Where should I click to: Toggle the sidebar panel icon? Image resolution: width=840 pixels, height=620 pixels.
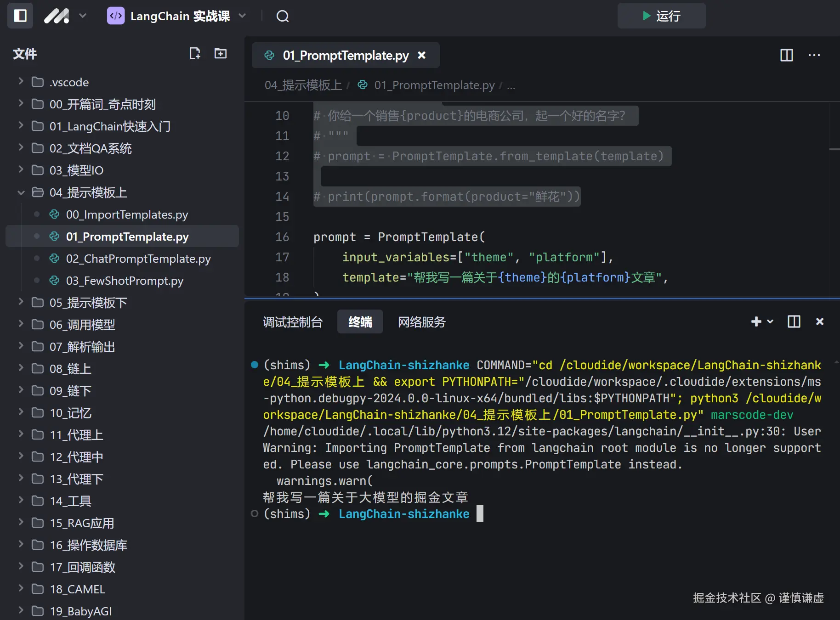click(20, 16)
